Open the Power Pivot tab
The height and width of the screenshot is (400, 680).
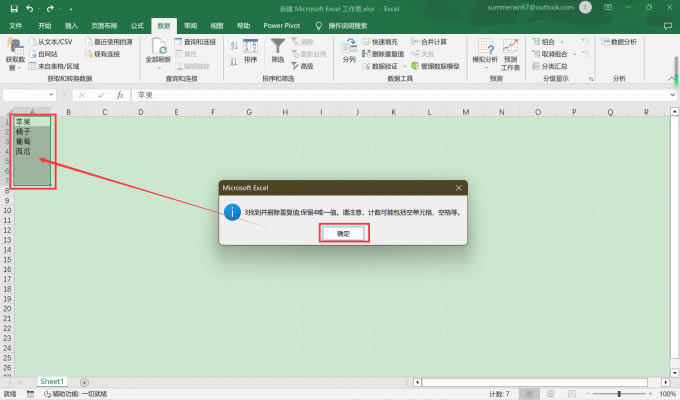pyautogui.click(x=257, y=25)
